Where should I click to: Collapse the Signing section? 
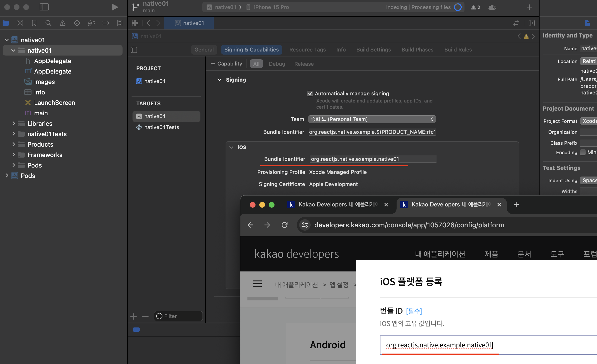(x=219, y=80)
